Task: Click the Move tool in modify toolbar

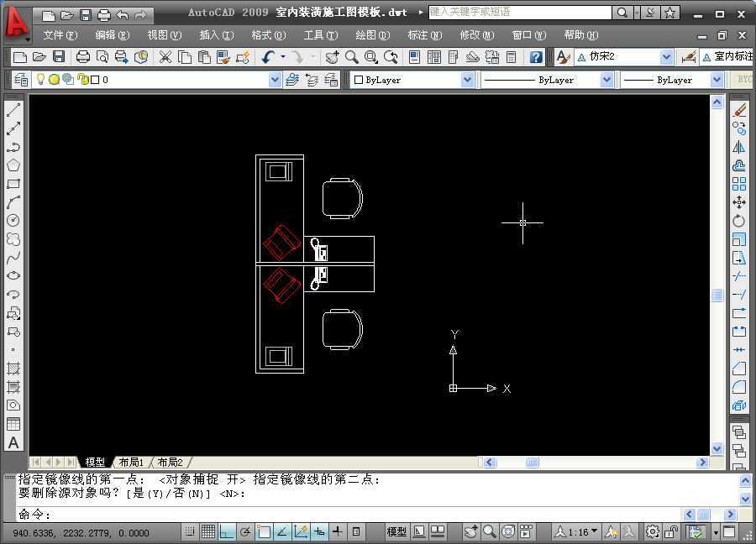Action: pyautogui.click(x=739, y=201)
